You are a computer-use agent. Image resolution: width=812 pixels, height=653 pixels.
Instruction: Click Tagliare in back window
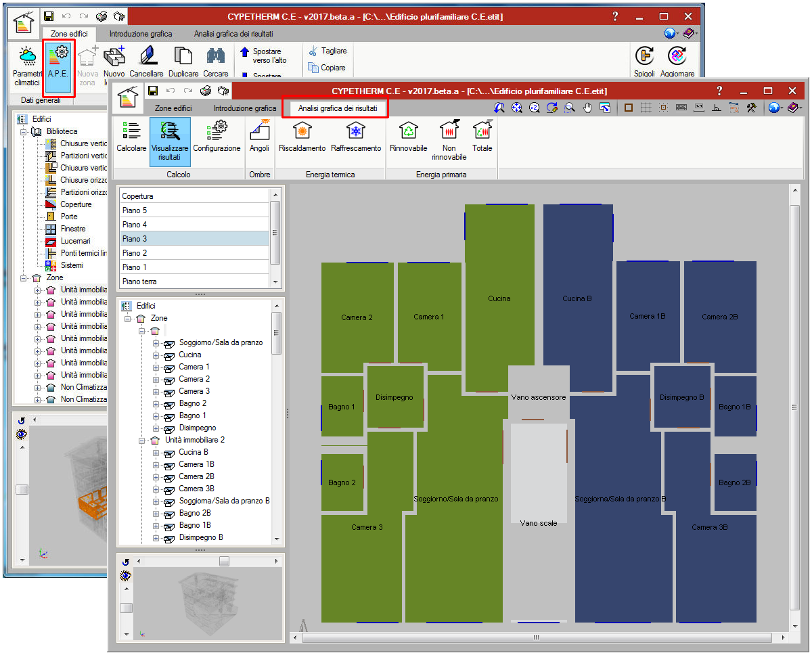[328, 51]
